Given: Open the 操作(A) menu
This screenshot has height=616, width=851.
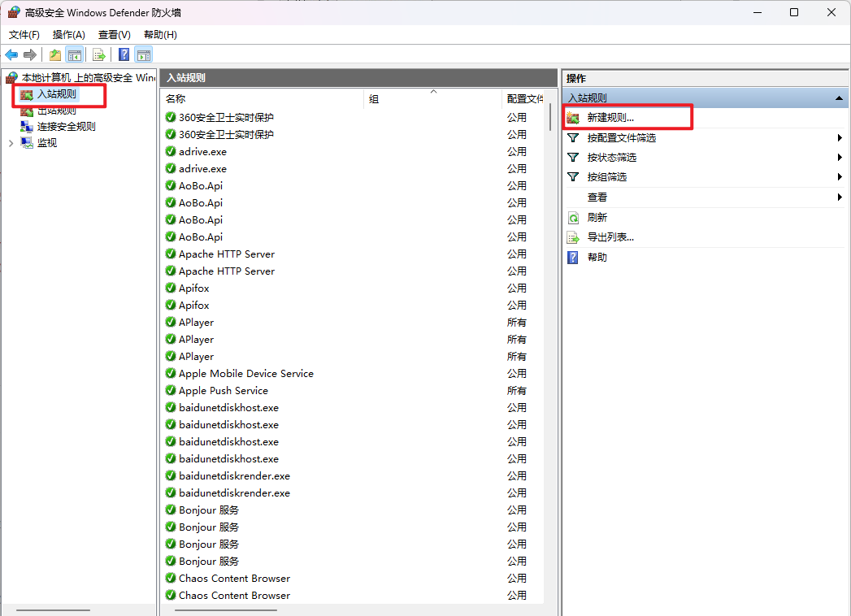Looking at the screenshot, I should click(69, 35).
